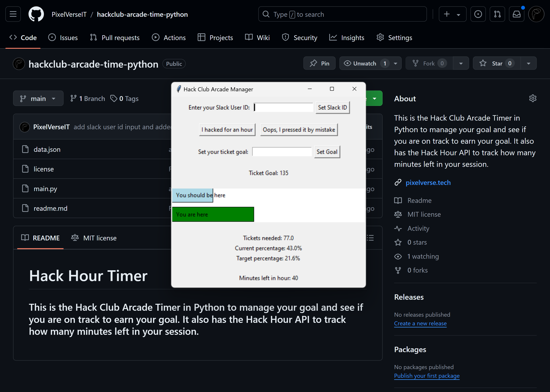The width and height of the screenshot is (550, 392).
Task: Fork the repository
Action: tap(429, 63)
